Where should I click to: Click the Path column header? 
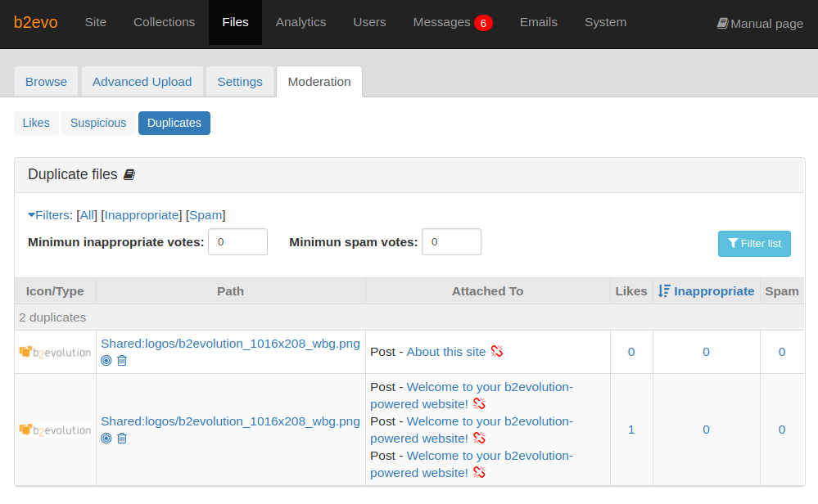point(231,290)
